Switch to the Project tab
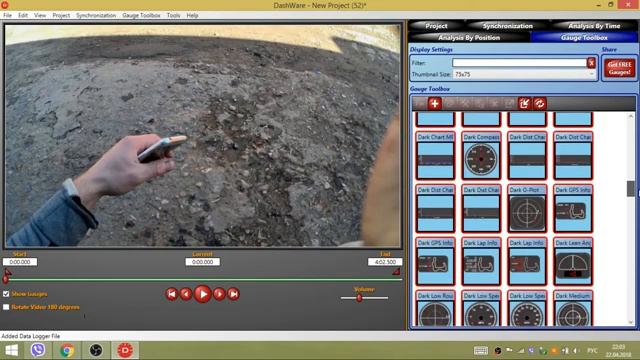The height and width of the screenshot is (360, 640). (x=436, y=26)
